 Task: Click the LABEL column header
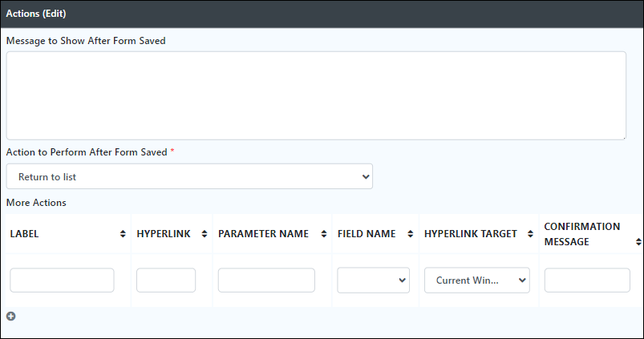click(x=24, y=234)
